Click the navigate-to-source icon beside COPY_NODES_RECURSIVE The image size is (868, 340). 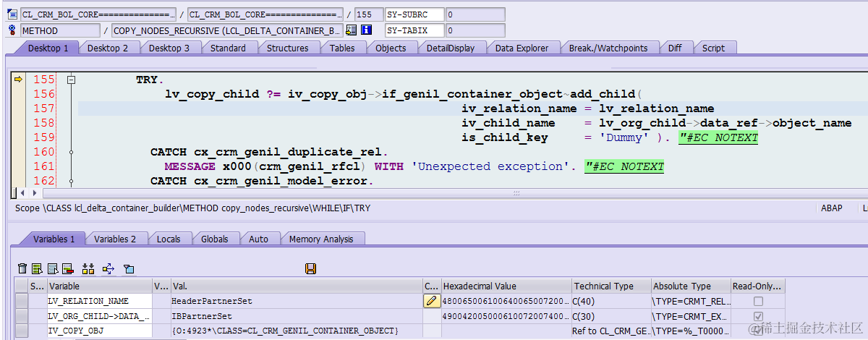(x=351, y=30)
